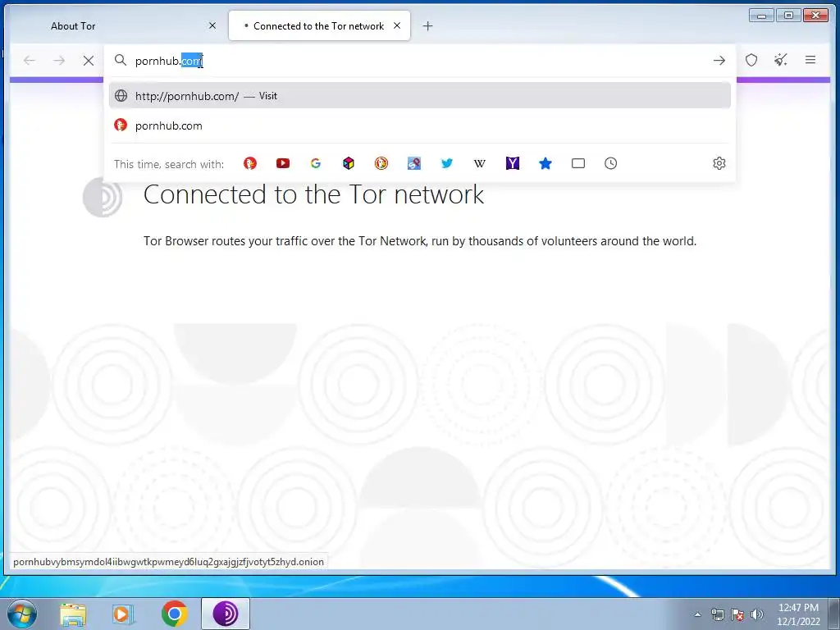Minimize the Tor Browser window
The image size is (840, 630).
click(x=762, y=15)
